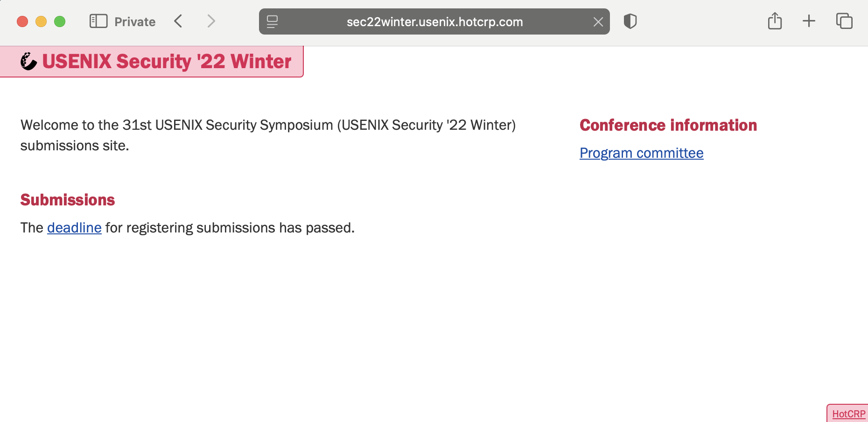
Task: Click the USENIX pegasus logo icon
Action: 28,61
